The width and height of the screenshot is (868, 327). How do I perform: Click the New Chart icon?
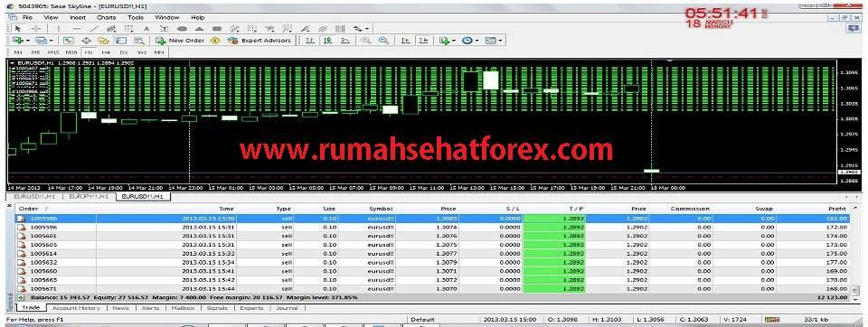coord(17,41)
